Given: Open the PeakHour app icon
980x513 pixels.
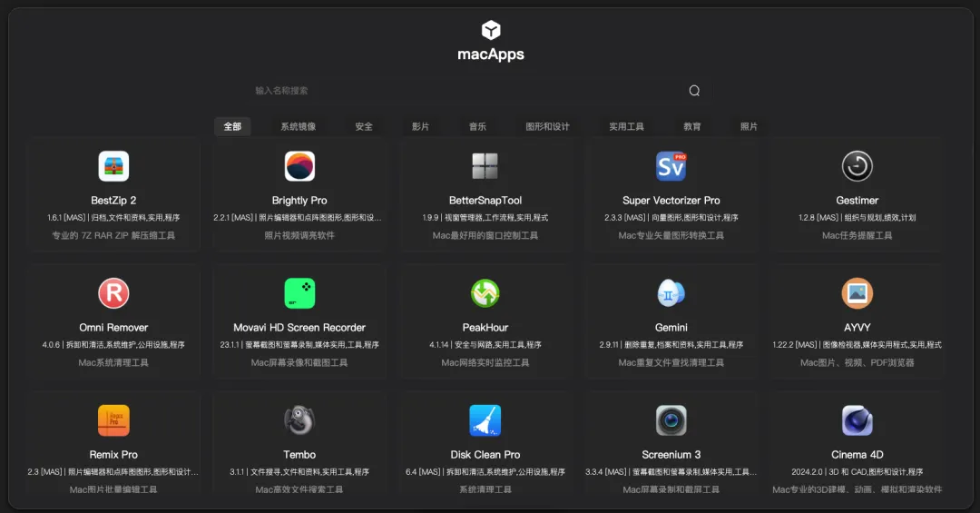Looking at the screenshot, I should pos(485,293).
